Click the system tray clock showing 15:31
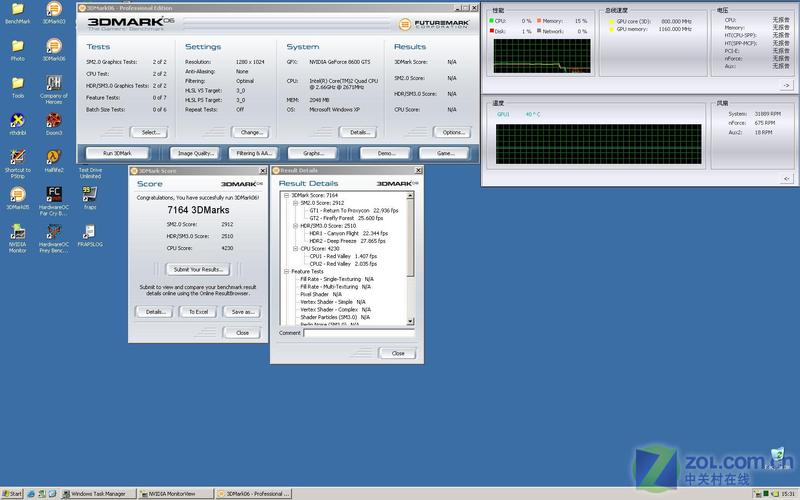The width and height of the screenshot is (800, 500). point(788,493)
